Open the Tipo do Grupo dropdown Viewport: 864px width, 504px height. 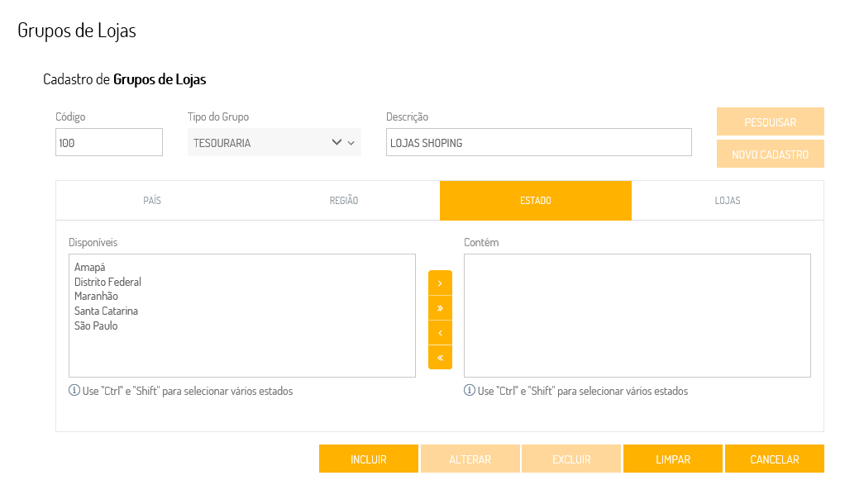[274, 142]
